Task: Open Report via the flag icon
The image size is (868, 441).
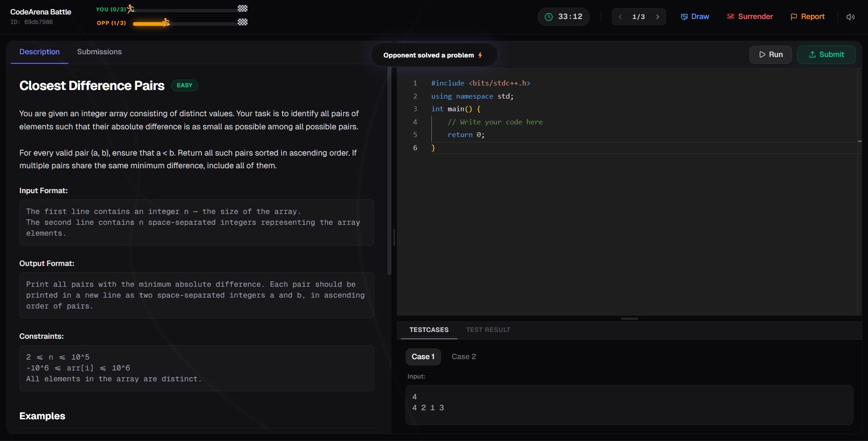Action: pyautogui.click(x=794, y=16)
